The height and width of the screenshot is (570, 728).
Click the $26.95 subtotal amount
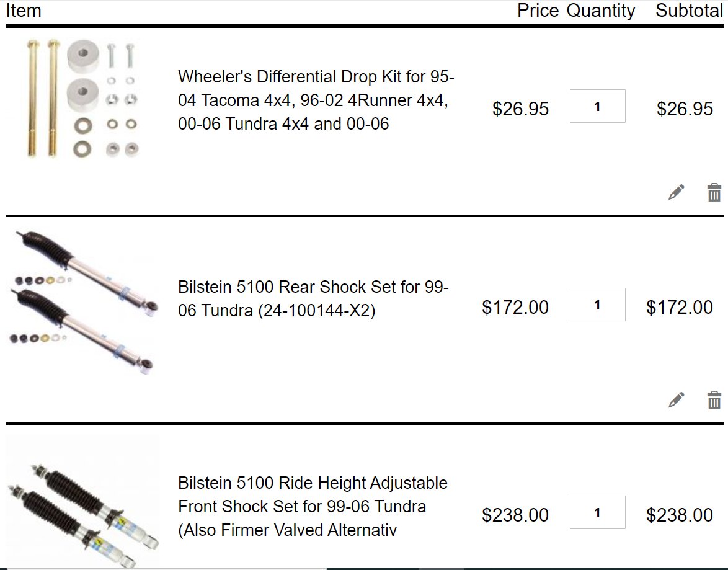pos(685,109)
